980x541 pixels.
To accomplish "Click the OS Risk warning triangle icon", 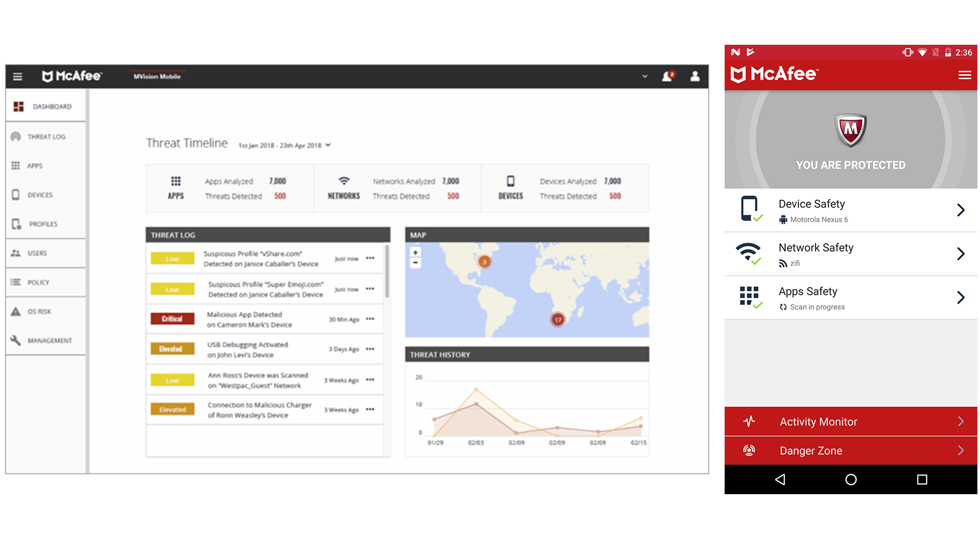I will [x=16, y=311].
